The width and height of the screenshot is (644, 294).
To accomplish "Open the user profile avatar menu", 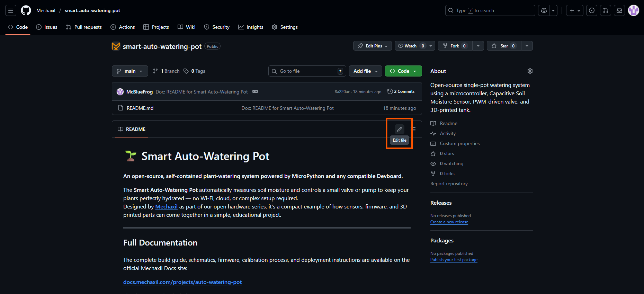I will (634, 10).
